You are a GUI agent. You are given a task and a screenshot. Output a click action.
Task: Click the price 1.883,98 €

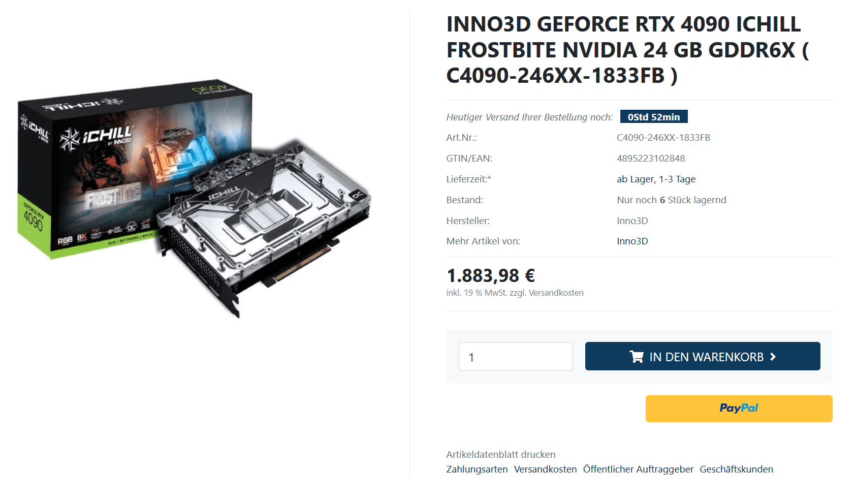pos(491,275)
